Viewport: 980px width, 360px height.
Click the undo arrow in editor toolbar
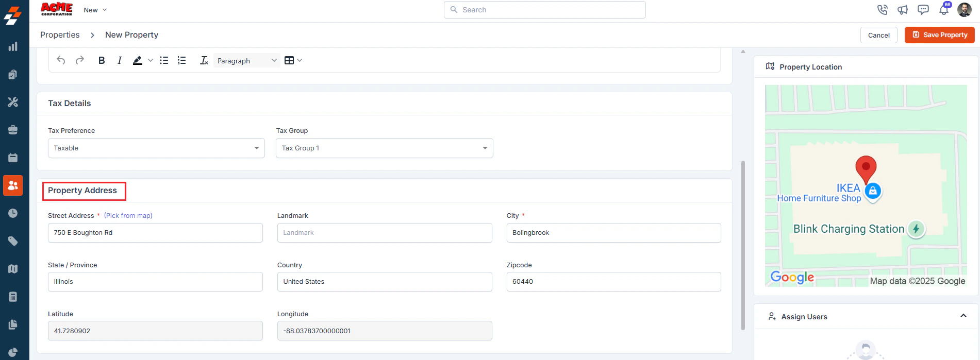coord(61,60)
